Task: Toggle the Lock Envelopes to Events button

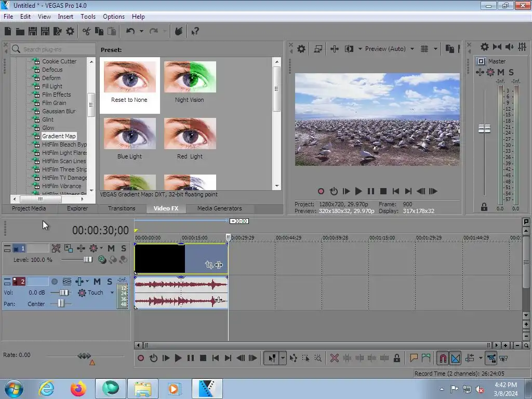Action: [x=491, y=358]
